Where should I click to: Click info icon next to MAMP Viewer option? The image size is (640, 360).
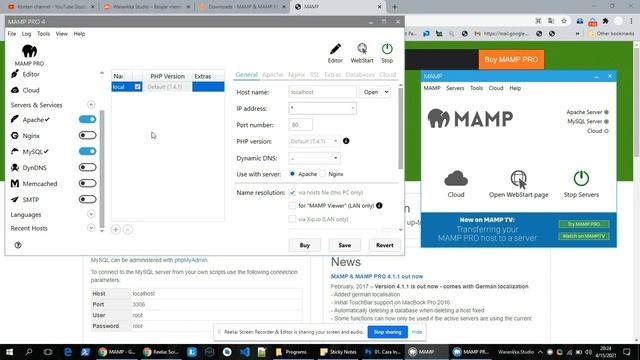(379, 205)
